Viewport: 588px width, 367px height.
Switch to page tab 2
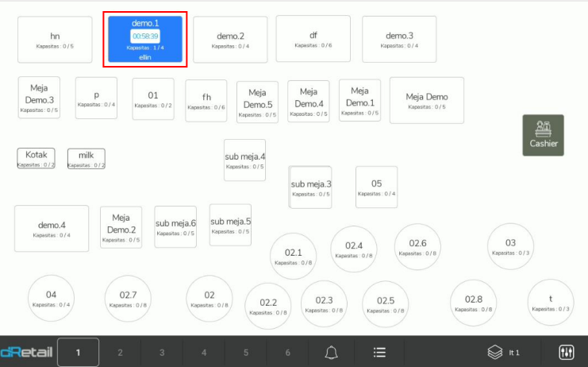pos(120,352)
